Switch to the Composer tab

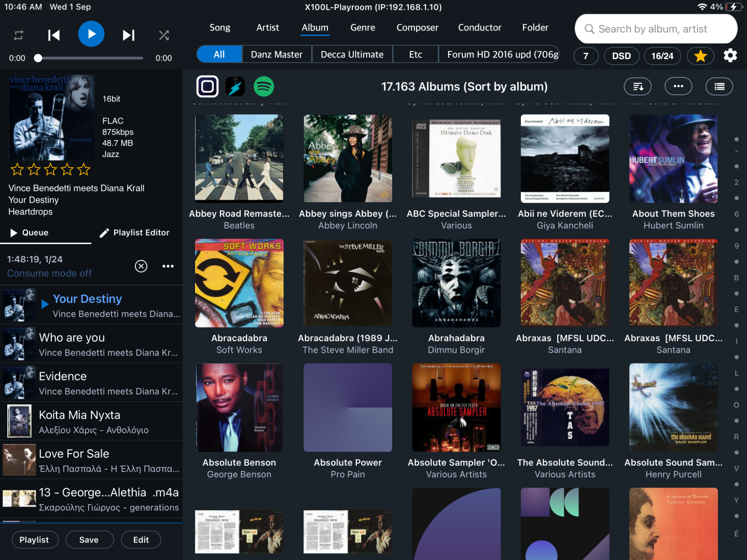pyautogui.click(x=417, y=27)
